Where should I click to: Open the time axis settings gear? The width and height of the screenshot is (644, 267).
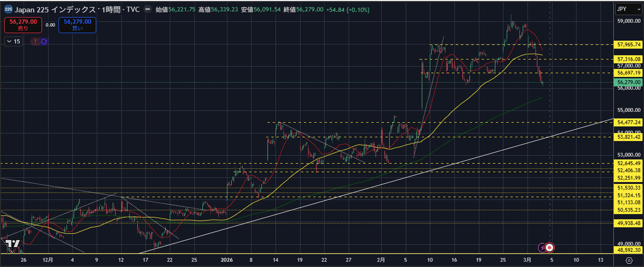[x=628, y=259]
